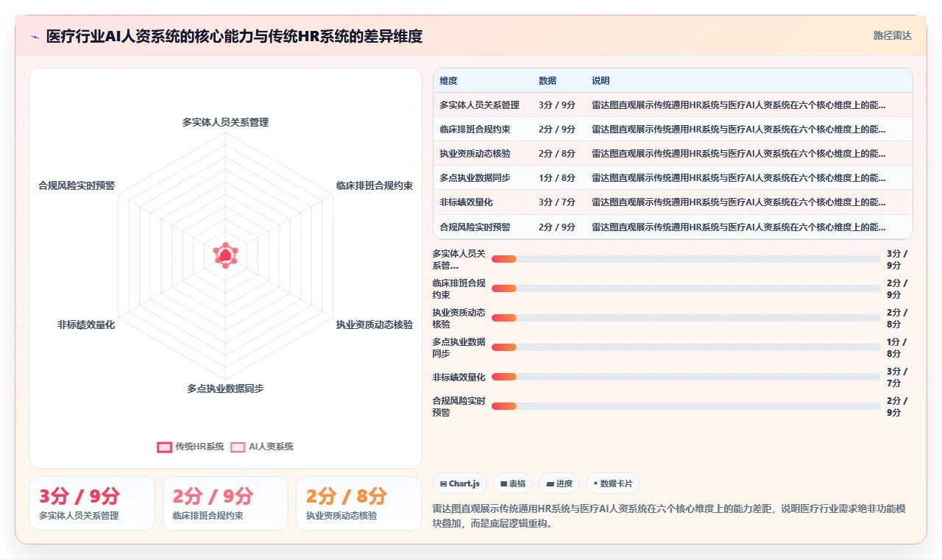Image resolution: width=942 pixels, height=560 pixels.
Task: Click the lightning icon beside the title
Action: pyautogui.click(x=35, y=37)
